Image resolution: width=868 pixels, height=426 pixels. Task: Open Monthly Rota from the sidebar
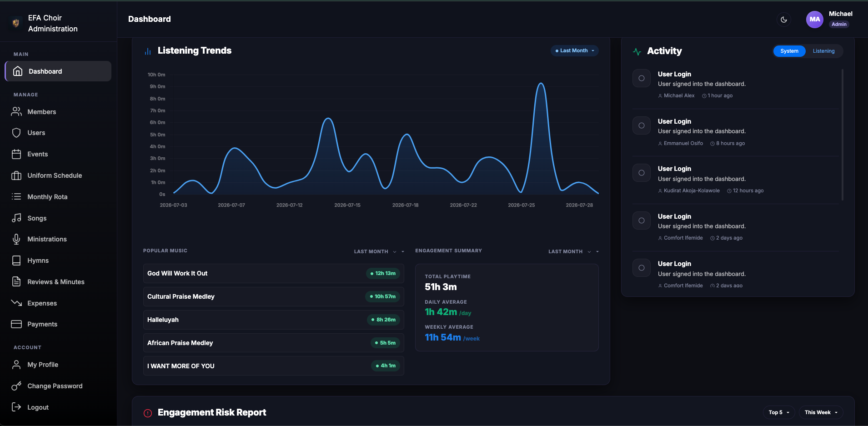point(58,197)
